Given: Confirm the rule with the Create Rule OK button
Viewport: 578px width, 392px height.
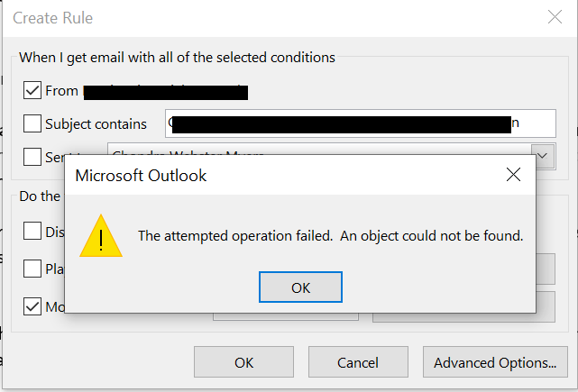Looking at the screenshot, I should [x=243, y=362].
